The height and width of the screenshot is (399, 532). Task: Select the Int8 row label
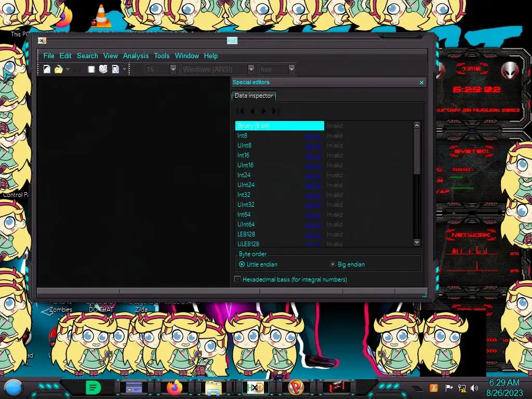click(x=242, y=136)
